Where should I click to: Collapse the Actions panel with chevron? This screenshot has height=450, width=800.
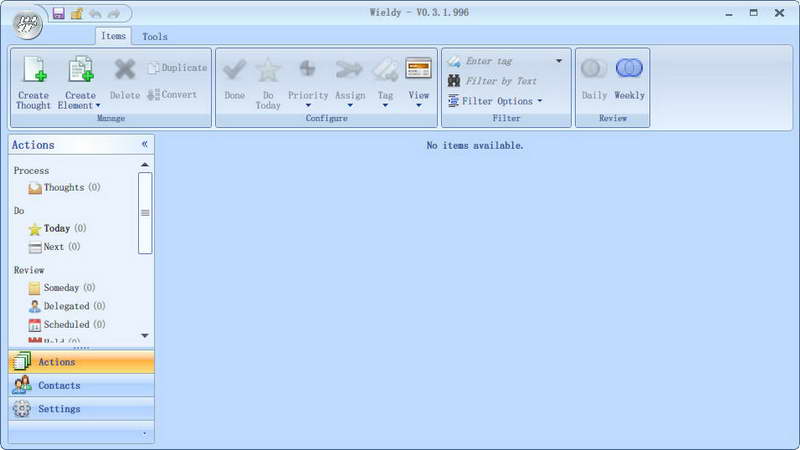[144, 144]
